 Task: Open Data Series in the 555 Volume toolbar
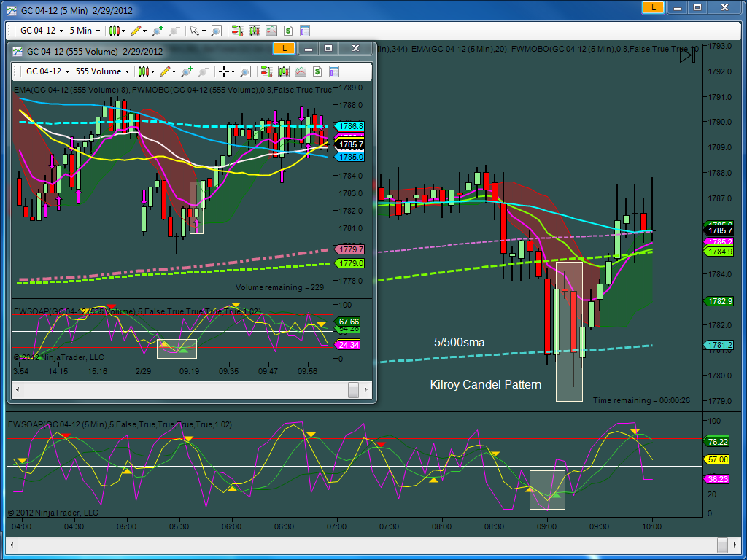[x=284, y=72]
